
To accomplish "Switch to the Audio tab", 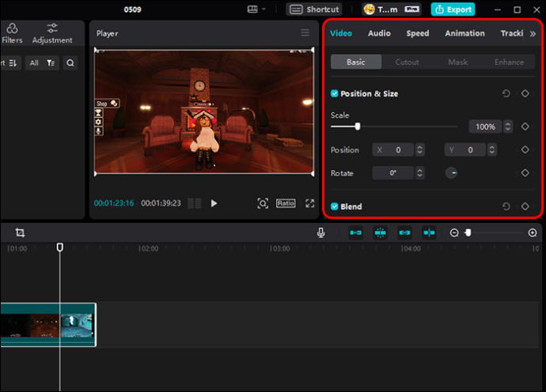I will [x=379, y=33].
